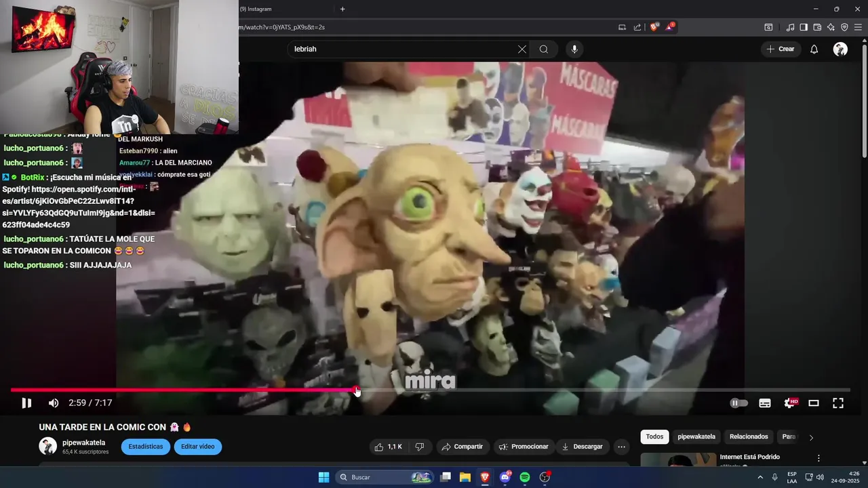Open Brave browser taskbar icon
868x488 pixels.
click(485, 477)
